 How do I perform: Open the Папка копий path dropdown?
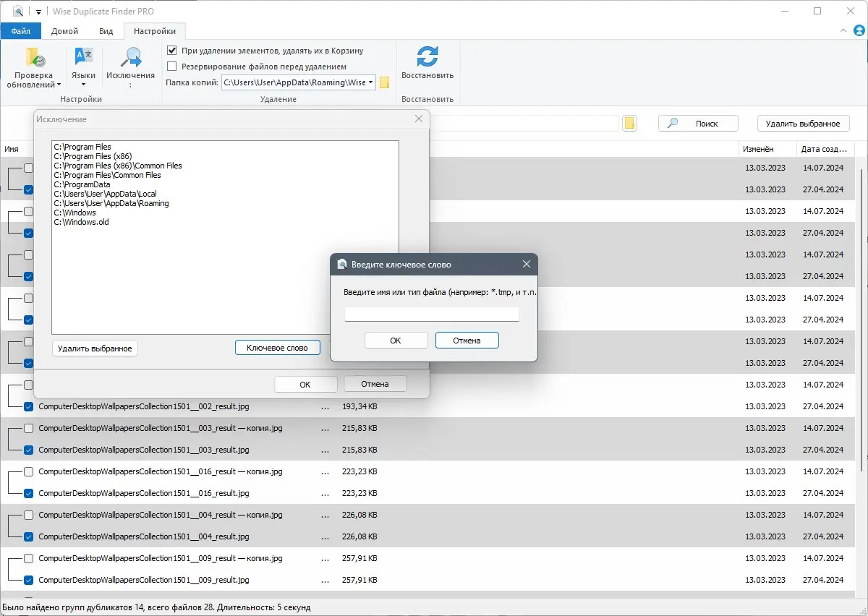tap(371, 82)
